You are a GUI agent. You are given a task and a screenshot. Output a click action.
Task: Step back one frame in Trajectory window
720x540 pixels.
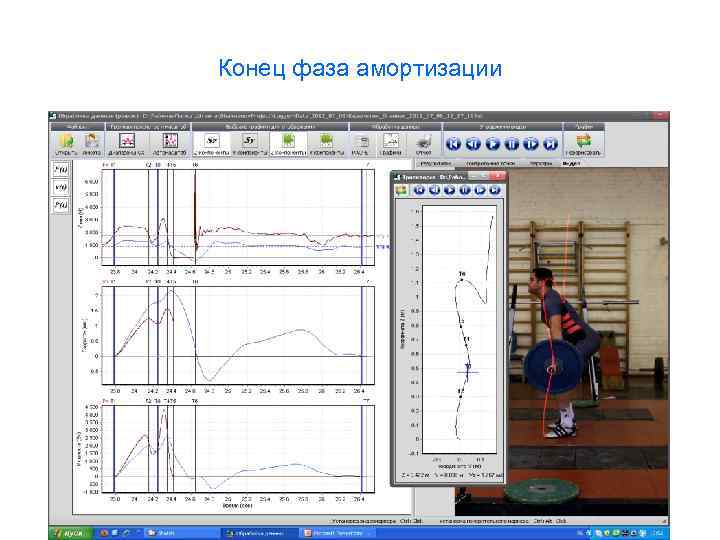click(x=434, y=190)
